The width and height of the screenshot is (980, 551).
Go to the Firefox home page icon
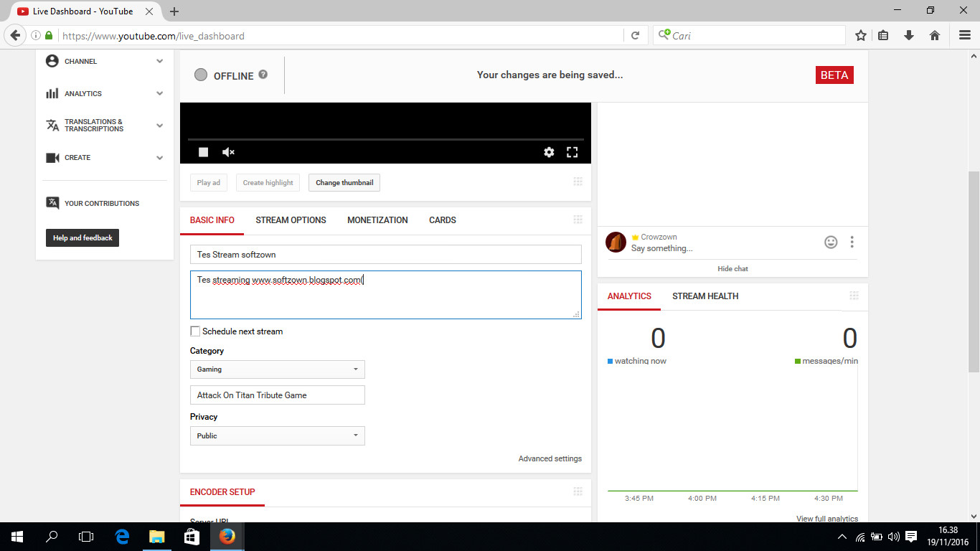coord(935,35)
